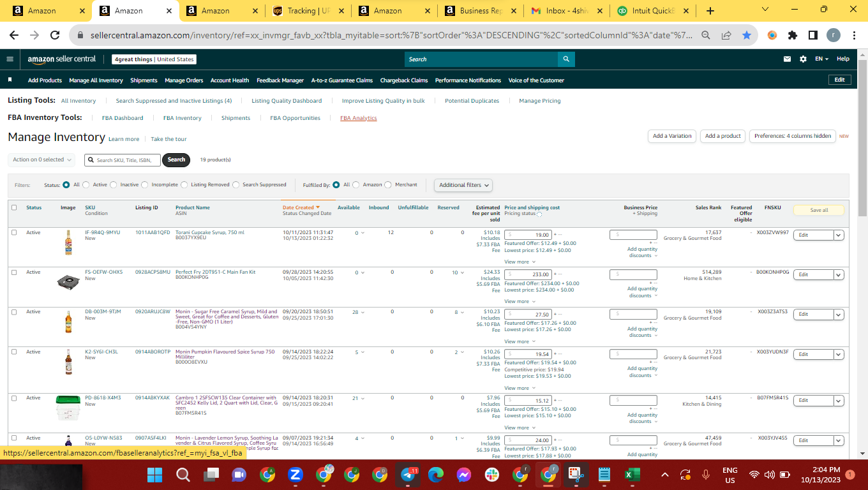Open the Windows Start menu
The height and width of the screenshot is (490, 868).
coord(154,475)
